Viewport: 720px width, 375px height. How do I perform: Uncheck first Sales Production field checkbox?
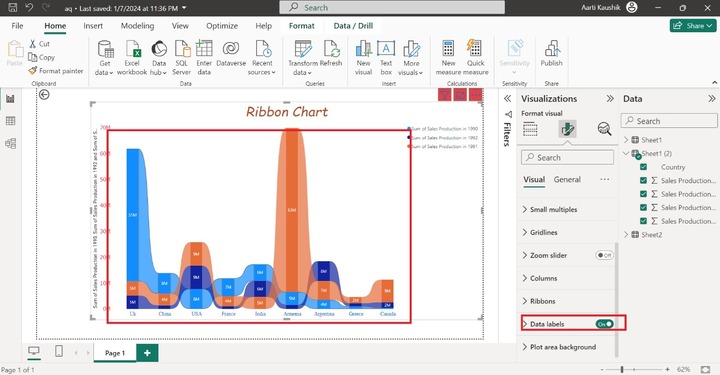pyautogui.click(x=643, y=180)
